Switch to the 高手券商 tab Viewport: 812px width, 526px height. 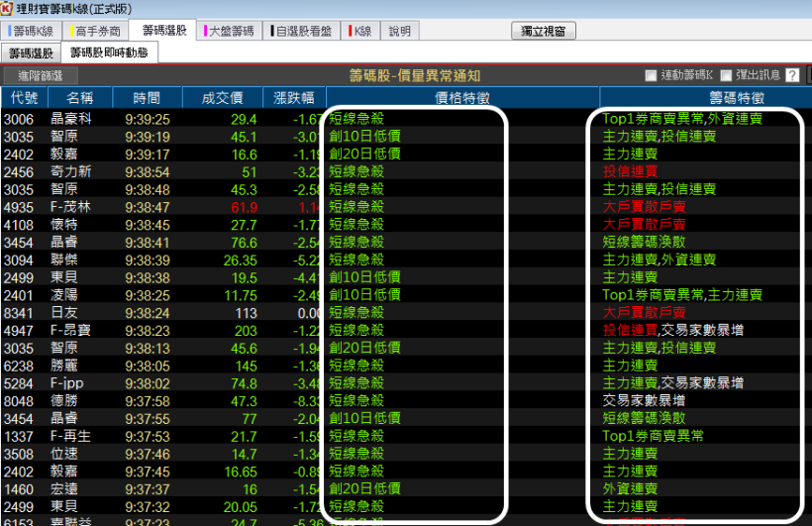(x=97, y=31)
